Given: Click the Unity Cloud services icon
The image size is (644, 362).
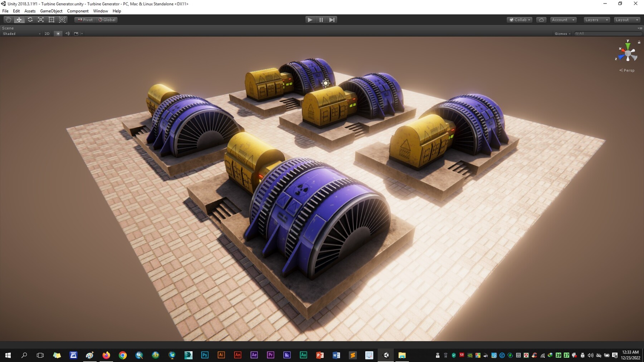Looking at the screenshot, I should point(541,20).
